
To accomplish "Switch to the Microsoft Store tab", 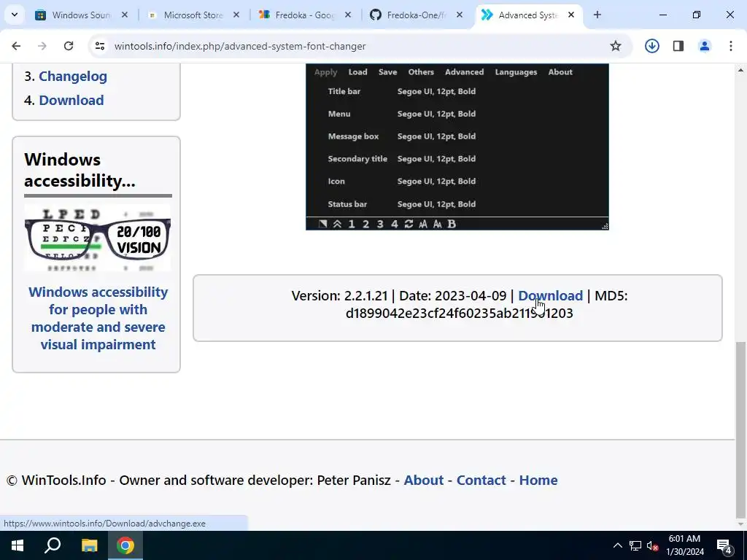I will (193, 15).
